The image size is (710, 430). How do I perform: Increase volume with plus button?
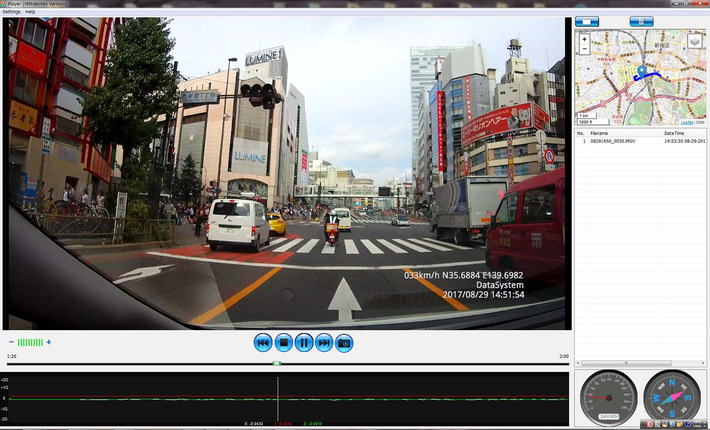48,342
